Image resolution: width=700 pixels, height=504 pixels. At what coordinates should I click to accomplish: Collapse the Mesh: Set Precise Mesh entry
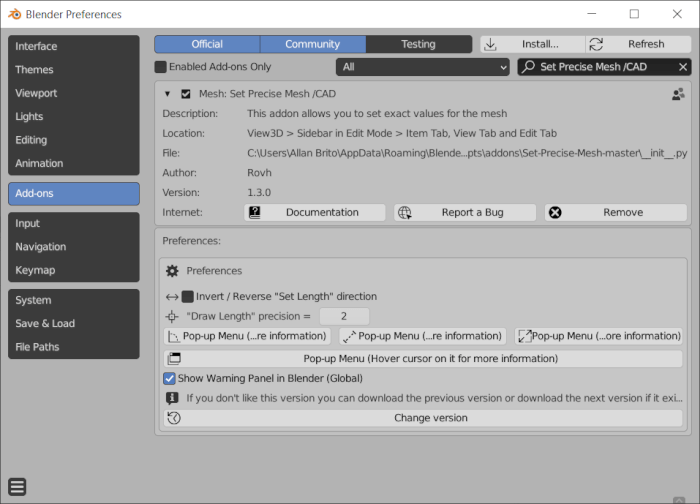pyautogui.click(x=167, y=94)
